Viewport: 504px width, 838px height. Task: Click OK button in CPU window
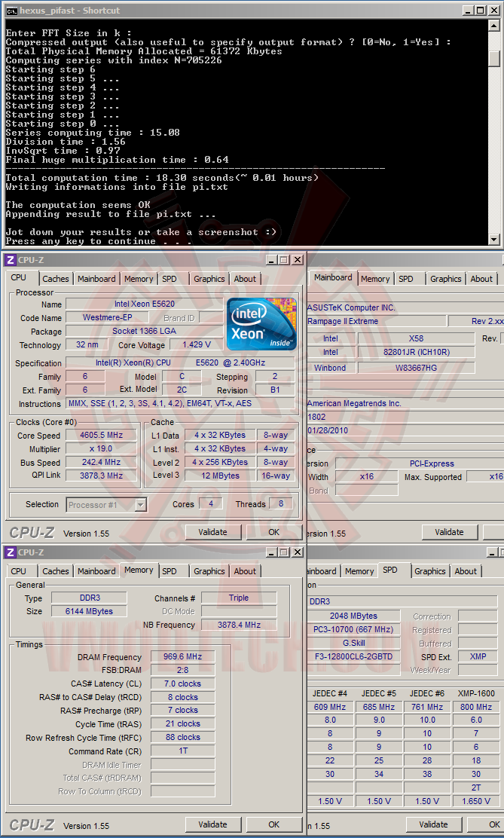click(x=273, y=532)
